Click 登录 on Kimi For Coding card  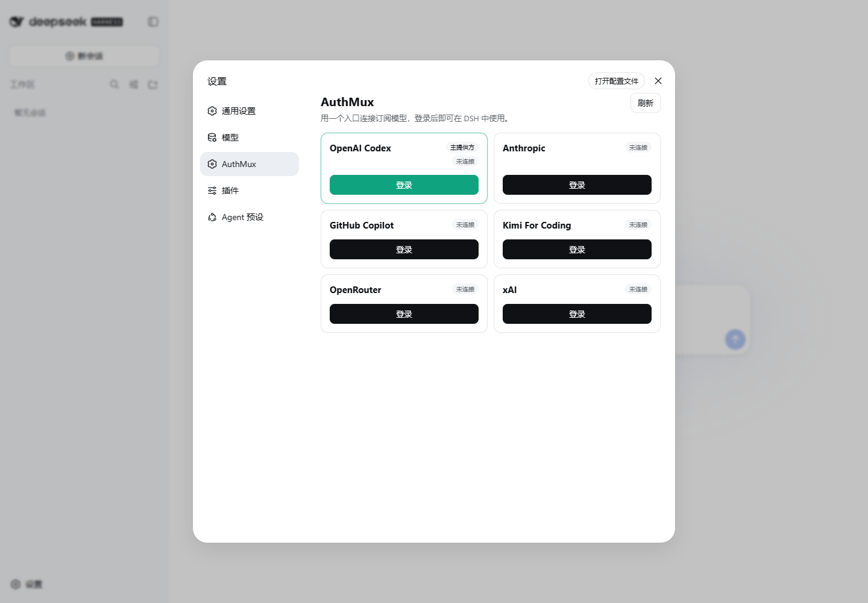[x=577, y=250]
